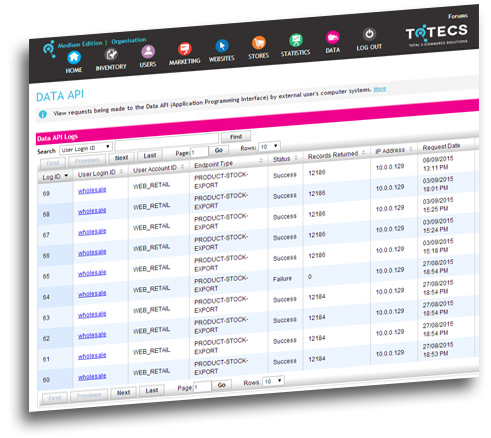This screenshot has height=438, width=491.
Task: Open wholesale link in log row 68
Action: [92, 211]
